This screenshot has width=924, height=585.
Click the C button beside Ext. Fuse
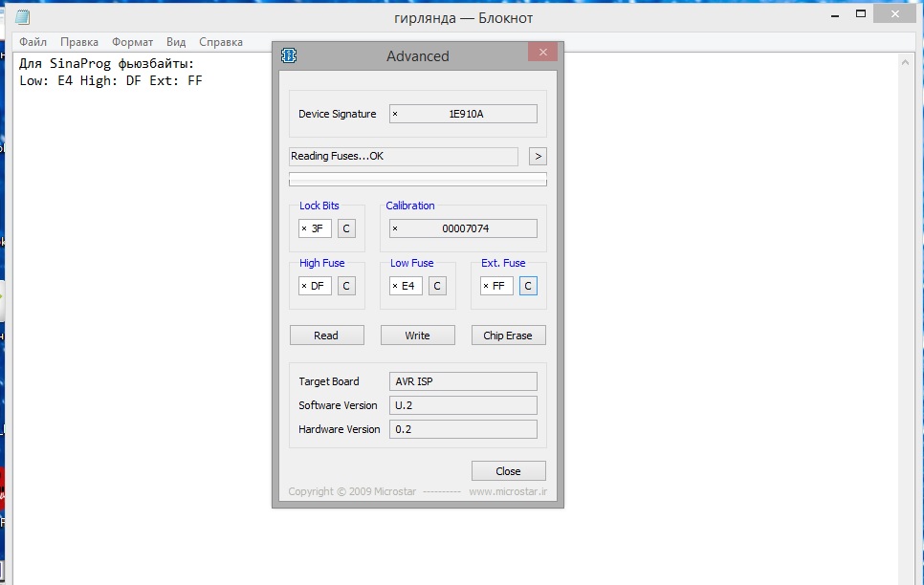(528, 286)
